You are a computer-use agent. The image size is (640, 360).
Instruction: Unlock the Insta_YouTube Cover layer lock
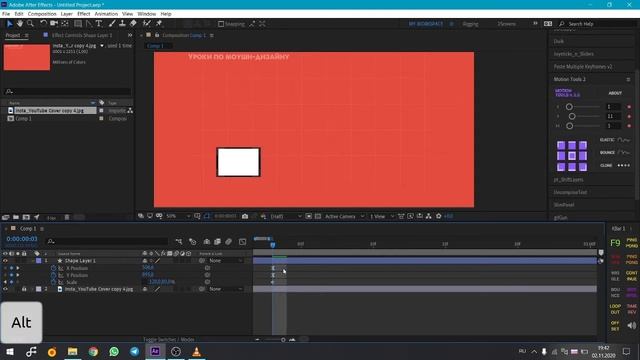pyautogui.click(x=24, y=289)
